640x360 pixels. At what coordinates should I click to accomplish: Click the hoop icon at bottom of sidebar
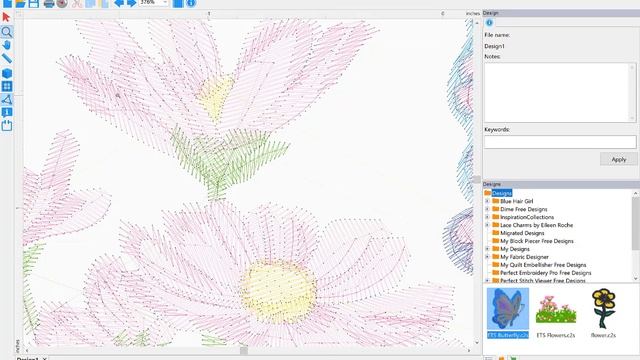tap(7, 125)
